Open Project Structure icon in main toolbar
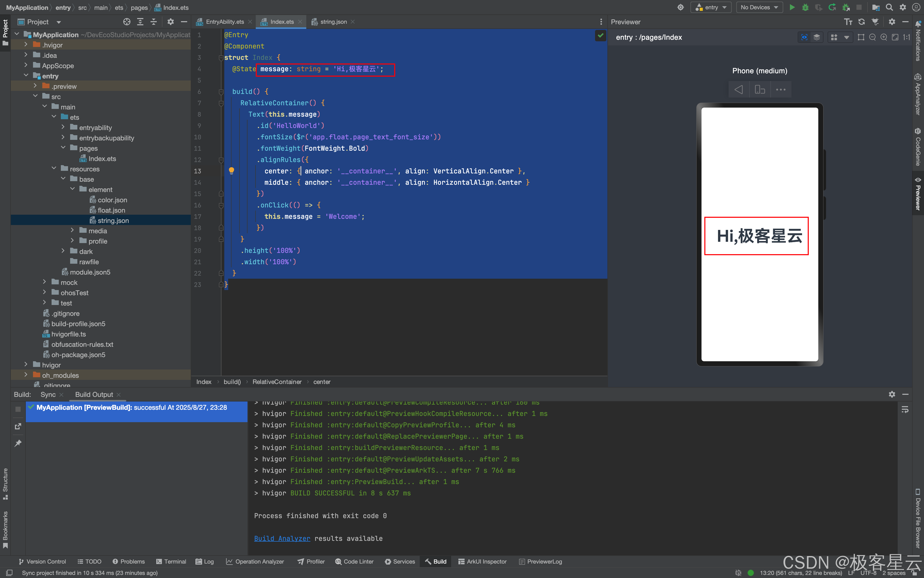 [876, 7]
